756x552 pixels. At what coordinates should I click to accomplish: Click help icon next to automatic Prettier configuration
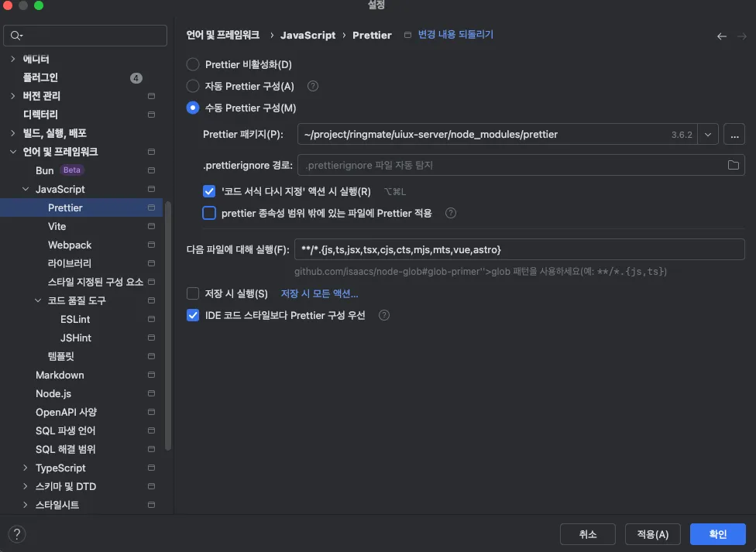pyautogui.click(x=312, y=86)
